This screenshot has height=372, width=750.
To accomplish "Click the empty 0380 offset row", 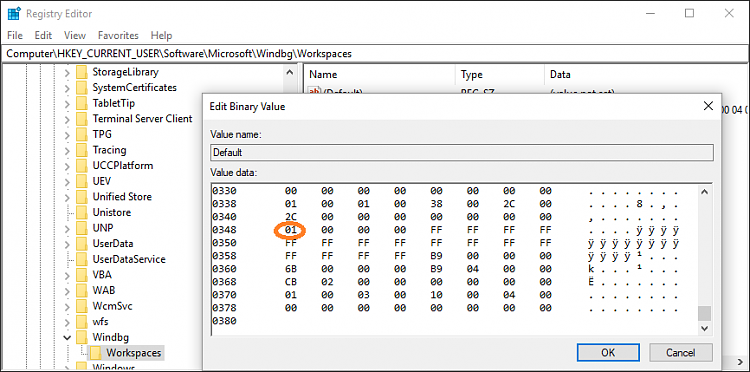I will (224, 320).
